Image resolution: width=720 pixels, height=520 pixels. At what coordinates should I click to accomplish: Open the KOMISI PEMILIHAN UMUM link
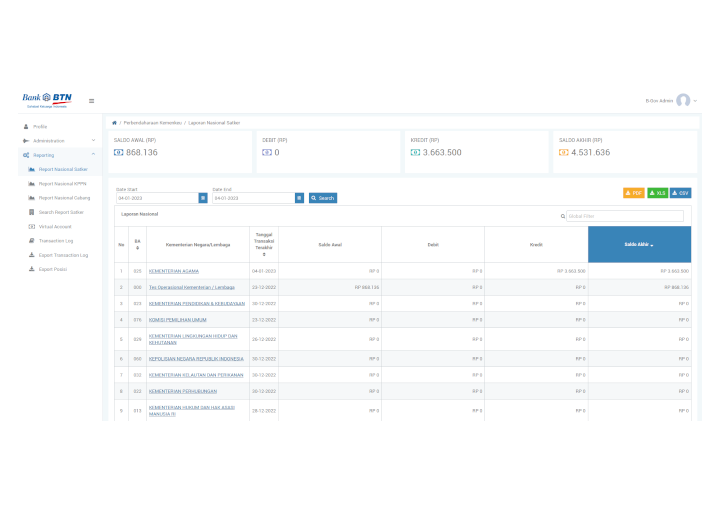(180, 319)
